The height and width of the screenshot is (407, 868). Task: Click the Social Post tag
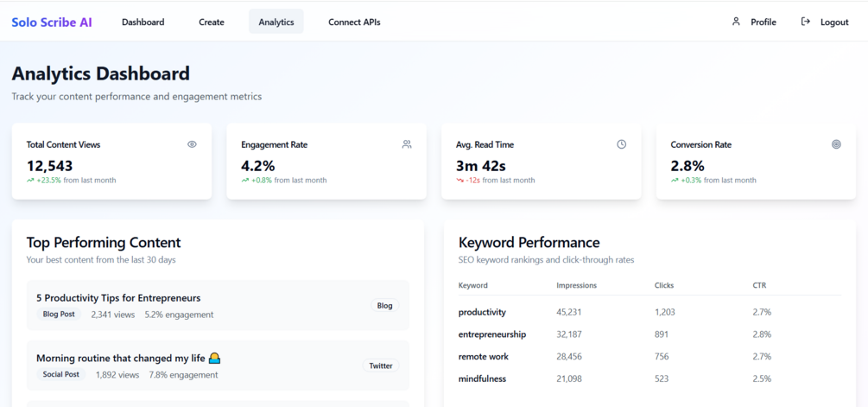pos(61,374)
